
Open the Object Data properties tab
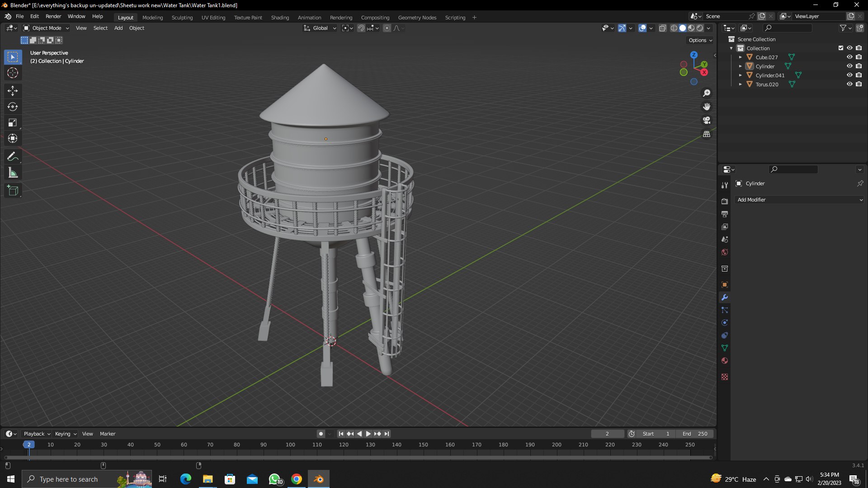[725, 348]
